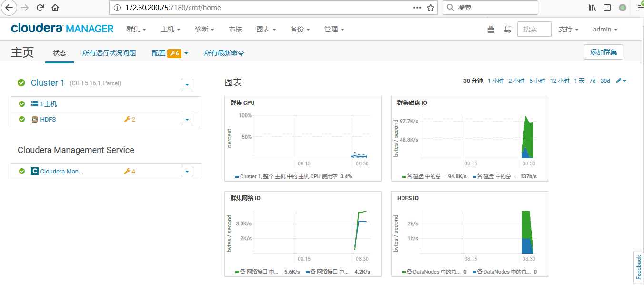The image size is (644, 285).
Task: Select the 12 小时 time range
Action: pos(560,81)
